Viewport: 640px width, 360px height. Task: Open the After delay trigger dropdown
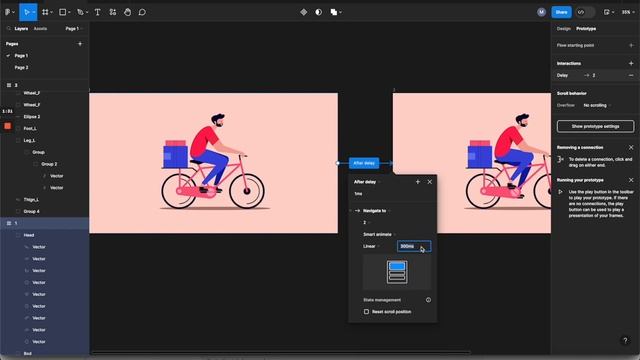tap(367, 182)
